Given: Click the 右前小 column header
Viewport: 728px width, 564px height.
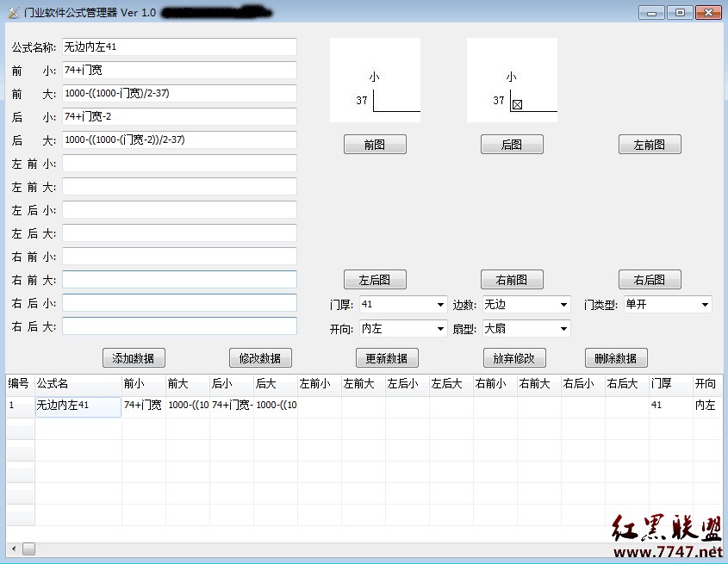Looking at the screenshot, I should pos(495,384).
